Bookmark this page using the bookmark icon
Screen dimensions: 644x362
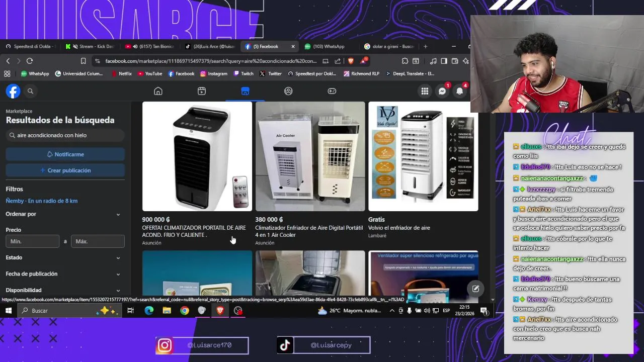pyautogui.click(x=83, y=61)
